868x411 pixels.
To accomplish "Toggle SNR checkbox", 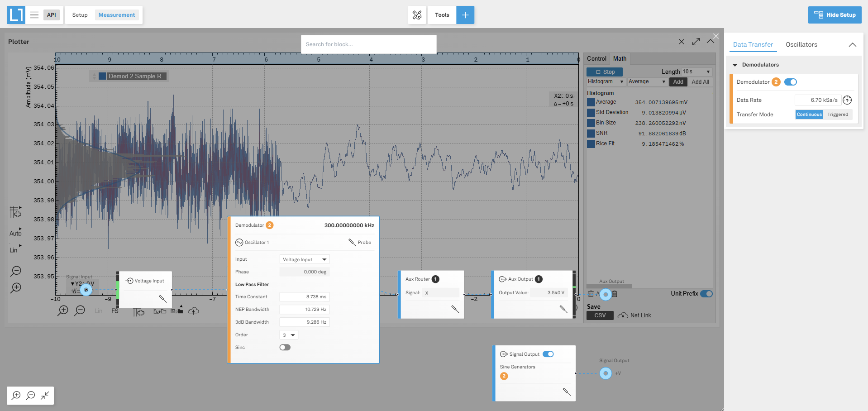I will point(591,134).
